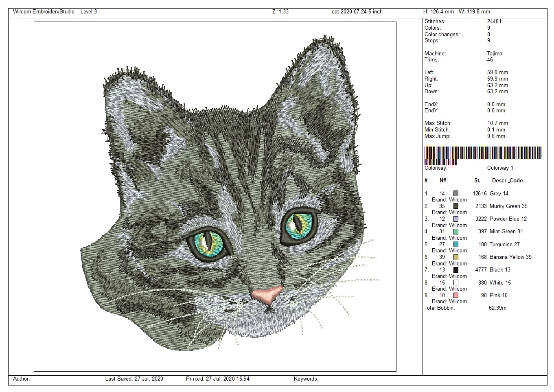The height and width of the screenshot is (392, 554).
Task: Select the Turquoise 27 color swatch
Action: [x=456, y=245]
